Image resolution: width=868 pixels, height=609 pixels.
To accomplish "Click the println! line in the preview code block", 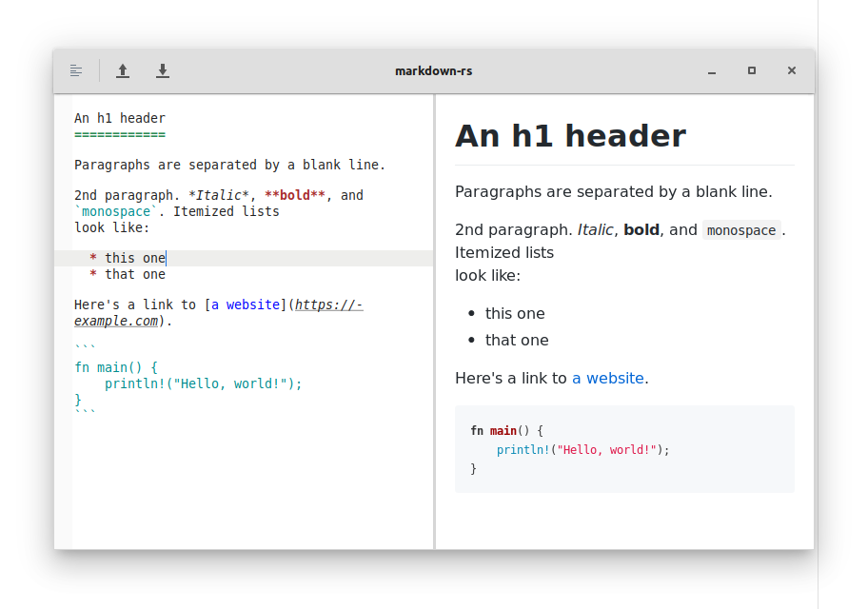I will 582,449.
